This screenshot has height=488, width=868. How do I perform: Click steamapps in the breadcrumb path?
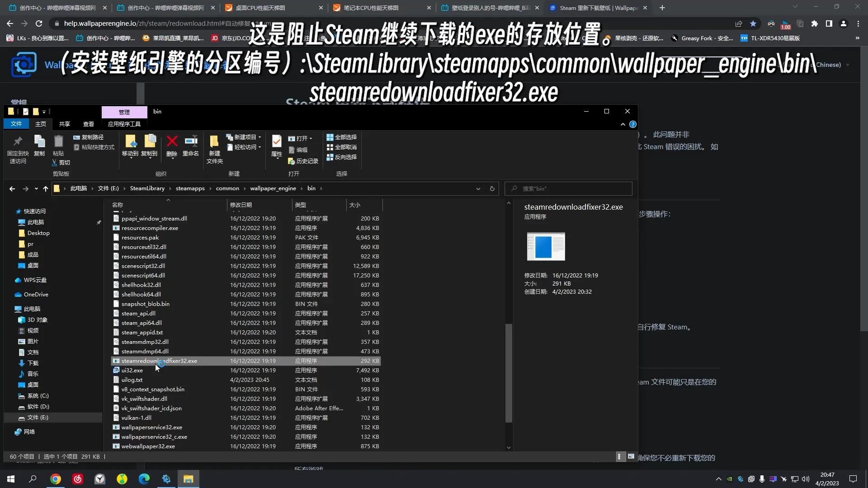(190, 189)
